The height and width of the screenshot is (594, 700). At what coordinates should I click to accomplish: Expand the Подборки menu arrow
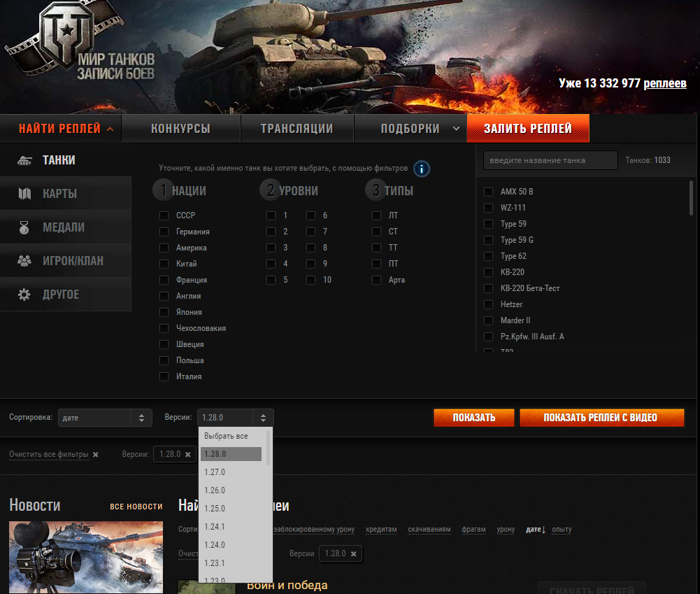[x=457, y=129]
